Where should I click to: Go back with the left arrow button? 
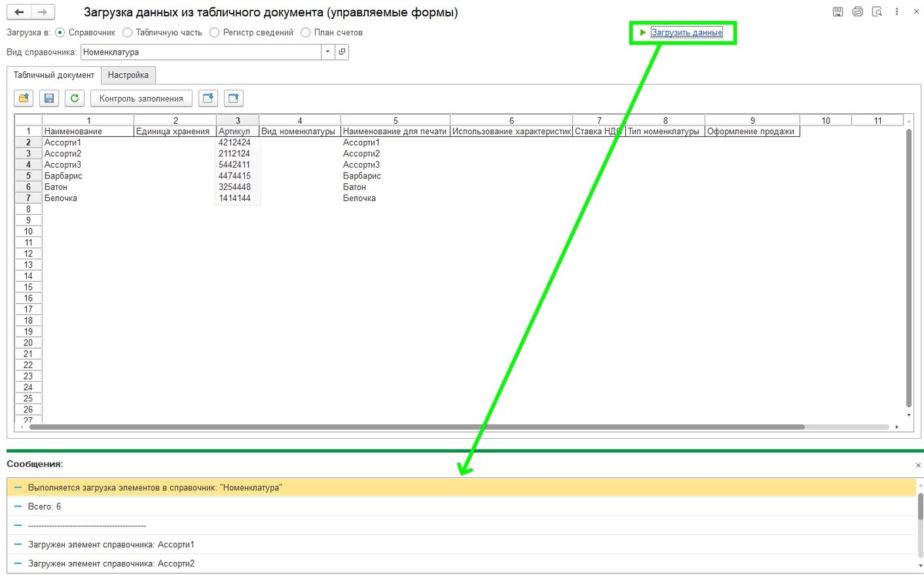(x=18, y=12)
